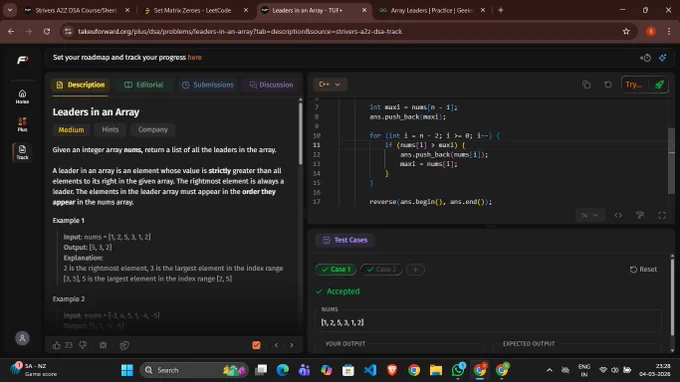The image size is (680, 382).
Task: Open the Company tag
Action: point(153,129)
